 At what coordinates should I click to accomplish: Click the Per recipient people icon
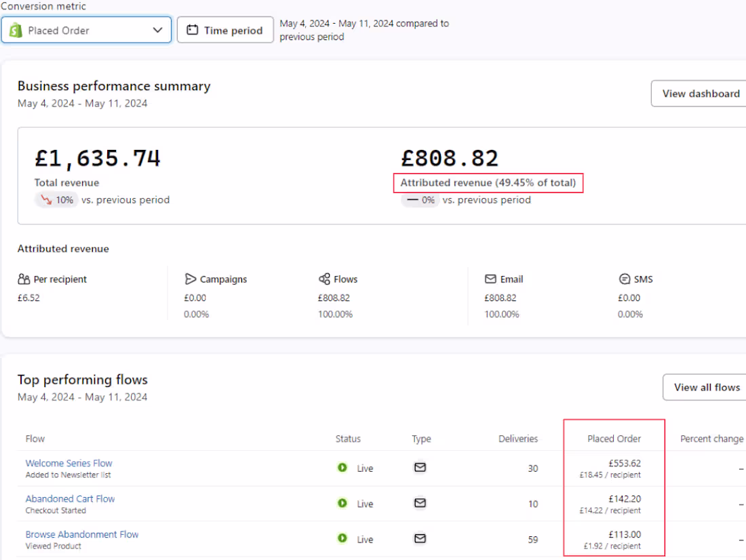[22, 279]
